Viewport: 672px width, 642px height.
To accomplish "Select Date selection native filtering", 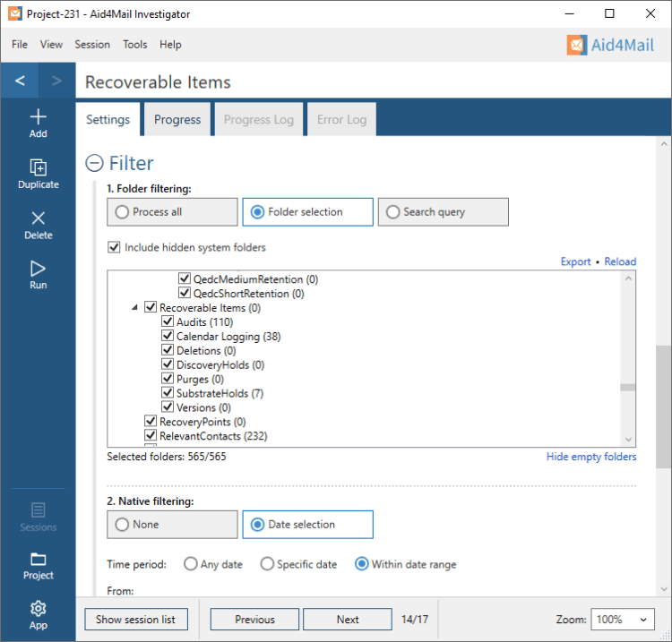I will coord(307,524).
